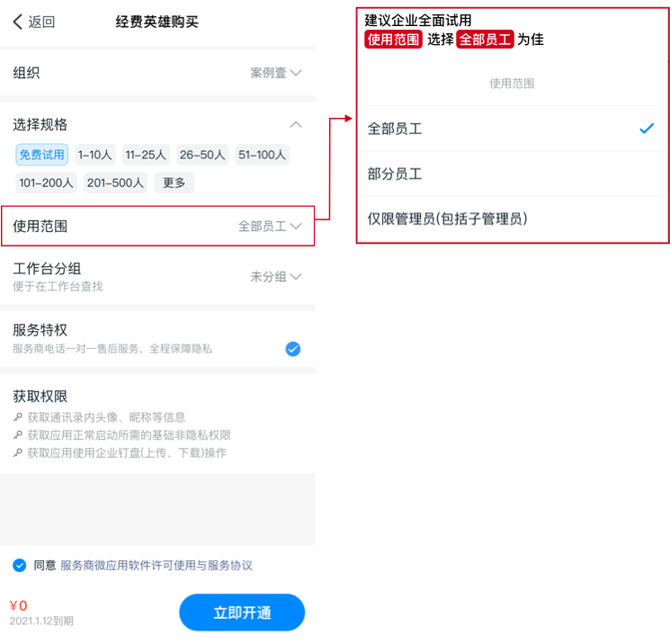This screenshot has width=670, height=644.
Task: Click the 经费英雄购买 page title
Action: [x=156, y=22]
